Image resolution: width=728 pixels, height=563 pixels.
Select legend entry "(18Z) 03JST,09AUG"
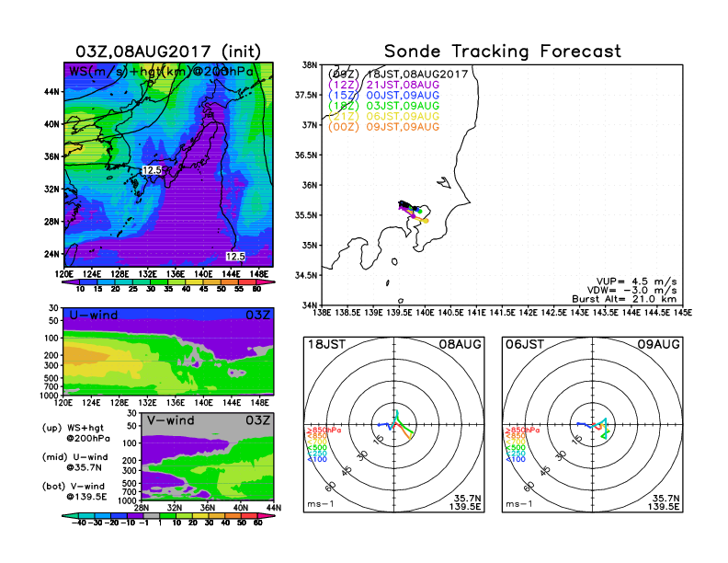(x=383, y=106)
